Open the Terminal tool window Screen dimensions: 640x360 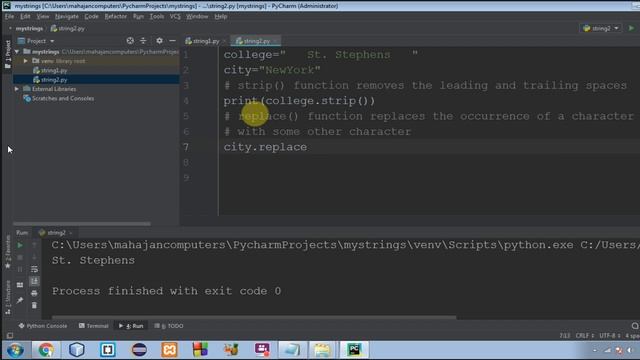(93, 326)
